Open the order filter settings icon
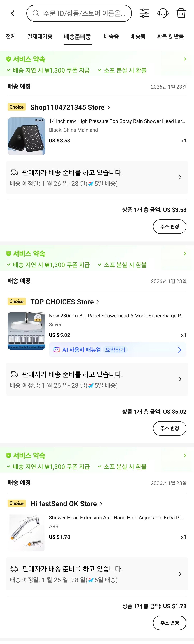 (x=145, y=13)
